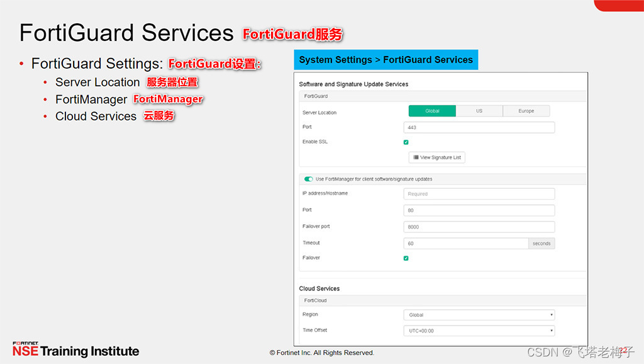644x364 pixels.
Task: Click the FortiManager Port field showing 80
Action: [x=479, y=210]
